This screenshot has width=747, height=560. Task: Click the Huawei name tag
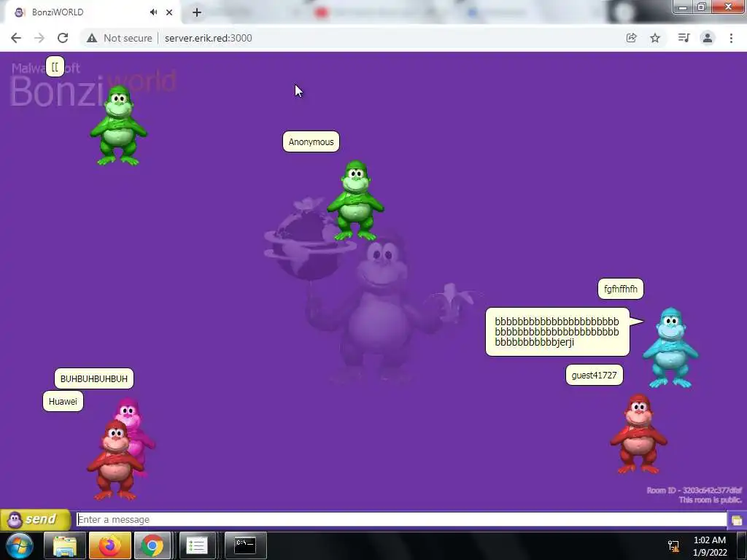[x=63, y=402]
